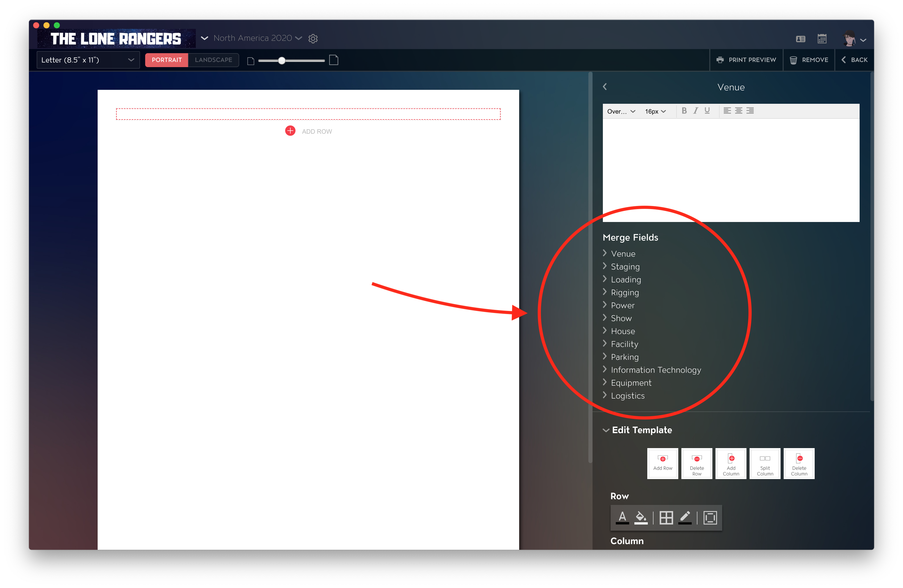Switch orientation to Landscape
The width and height of the screenshot is (903, 588).
[x=214, y=60]
